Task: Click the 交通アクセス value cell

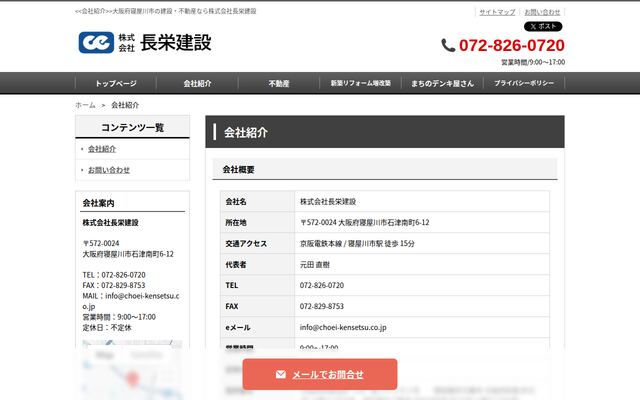Action: (x=422, y=244)
